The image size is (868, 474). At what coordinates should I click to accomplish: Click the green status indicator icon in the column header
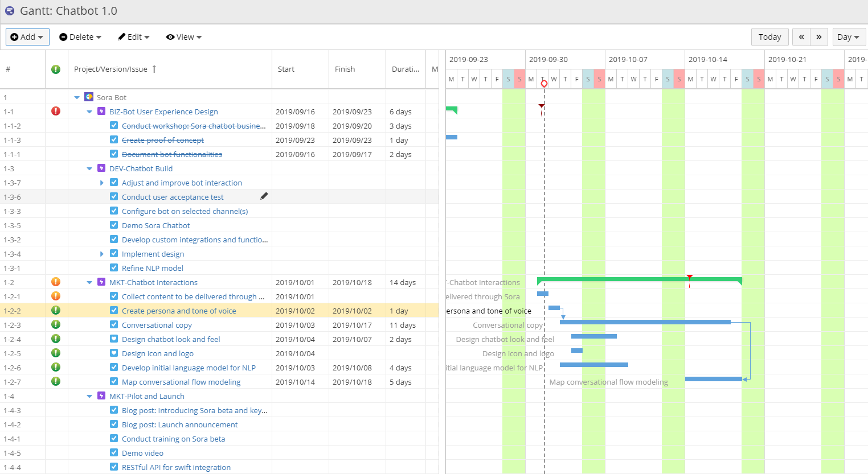pos(55,69)
